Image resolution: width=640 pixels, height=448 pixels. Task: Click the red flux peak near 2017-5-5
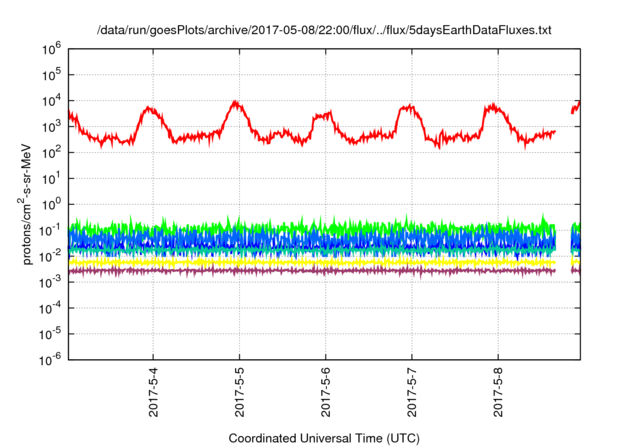tap(236, 104)
